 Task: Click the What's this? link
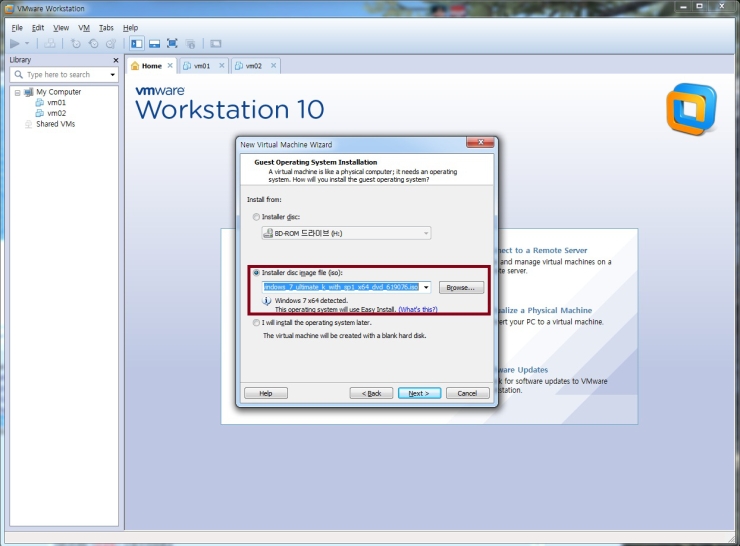(x=418, y=310)
